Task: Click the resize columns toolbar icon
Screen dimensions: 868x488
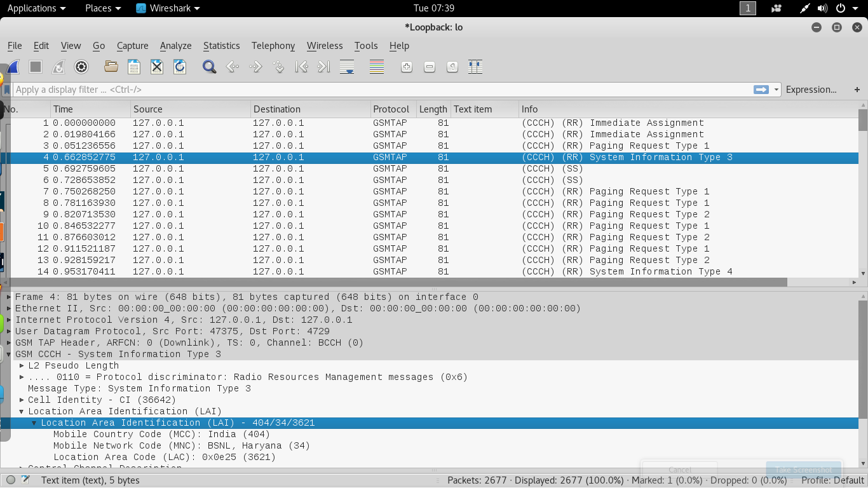Action: click(475, 67)
